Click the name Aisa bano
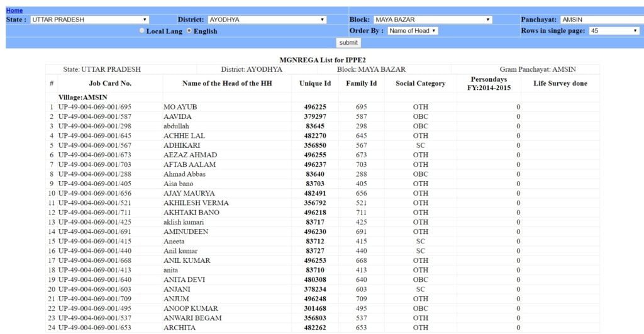This screenshot has width=644, height=334. click(178, 184)
